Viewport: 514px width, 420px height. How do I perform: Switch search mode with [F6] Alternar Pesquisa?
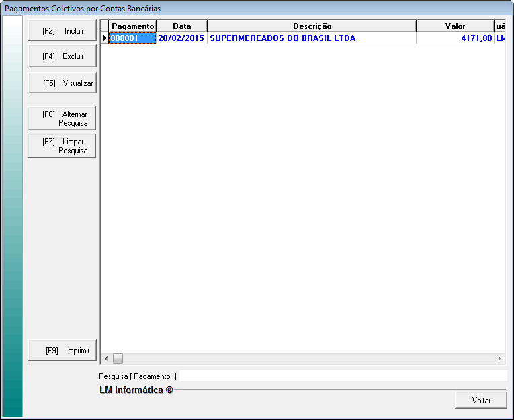[62, 118]
